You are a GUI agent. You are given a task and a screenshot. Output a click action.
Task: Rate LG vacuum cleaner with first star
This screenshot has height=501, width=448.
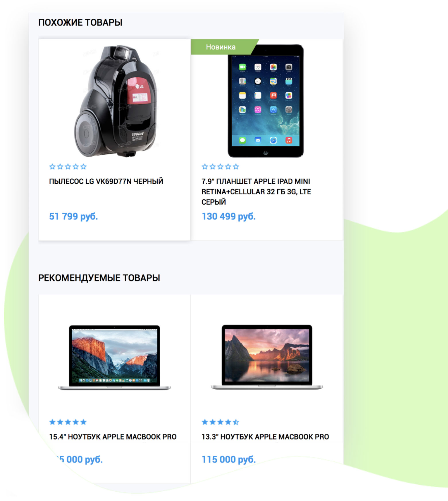52,166
